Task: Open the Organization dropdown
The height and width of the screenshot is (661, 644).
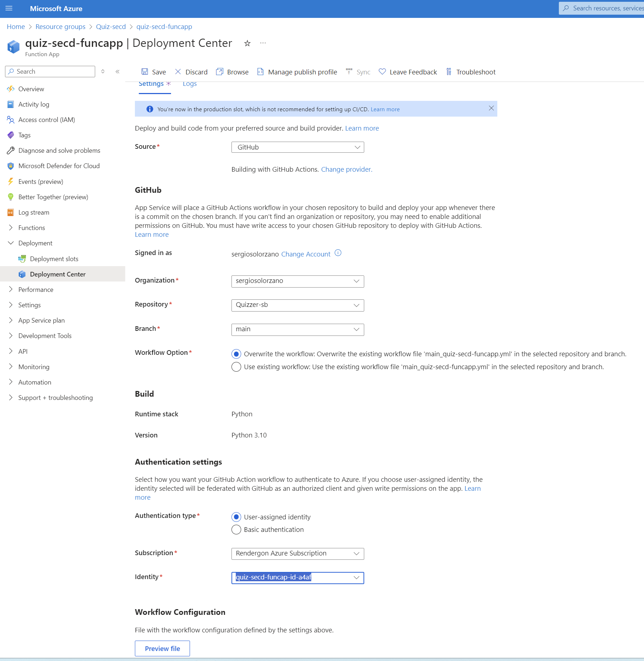Action: pos(298,281)
